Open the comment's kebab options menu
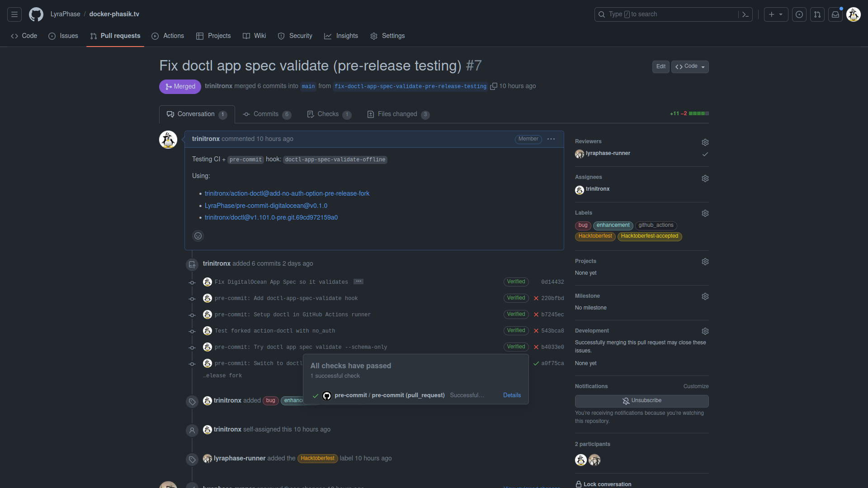 pyautogui.click(x=551, y=139)
